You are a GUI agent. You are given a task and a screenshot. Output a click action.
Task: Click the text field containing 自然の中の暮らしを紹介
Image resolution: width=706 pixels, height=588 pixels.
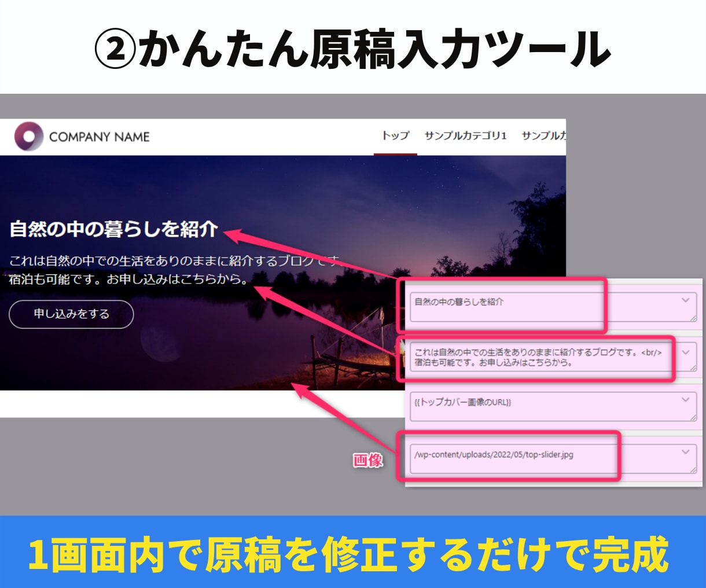click(553, 307)
